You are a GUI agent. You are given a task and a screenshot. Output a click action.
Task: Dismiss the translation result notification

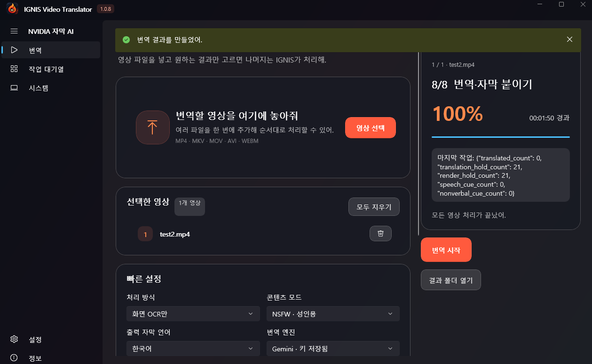click(x=569, y=40)
